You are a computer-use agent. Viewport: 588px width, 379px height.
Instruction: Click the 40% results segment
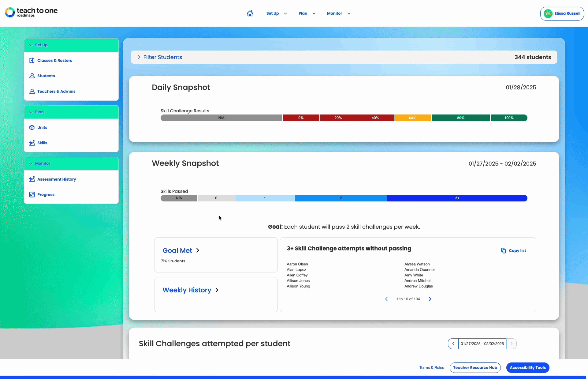(375, 118)
